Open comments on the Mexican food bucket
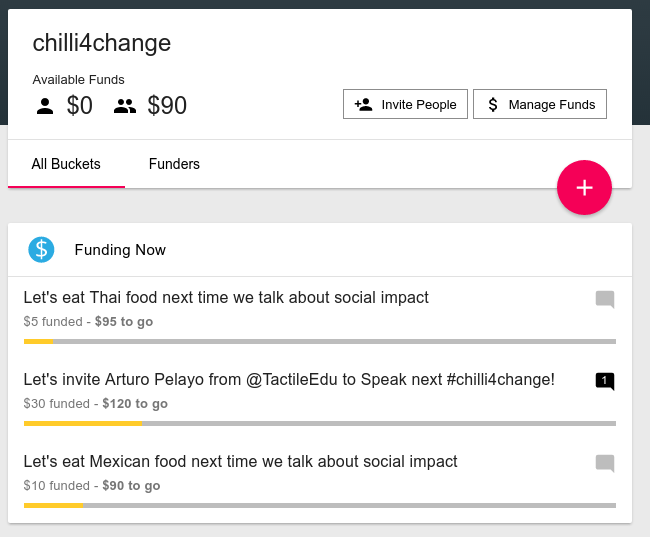650x537 pixels. tap(605, 463)
